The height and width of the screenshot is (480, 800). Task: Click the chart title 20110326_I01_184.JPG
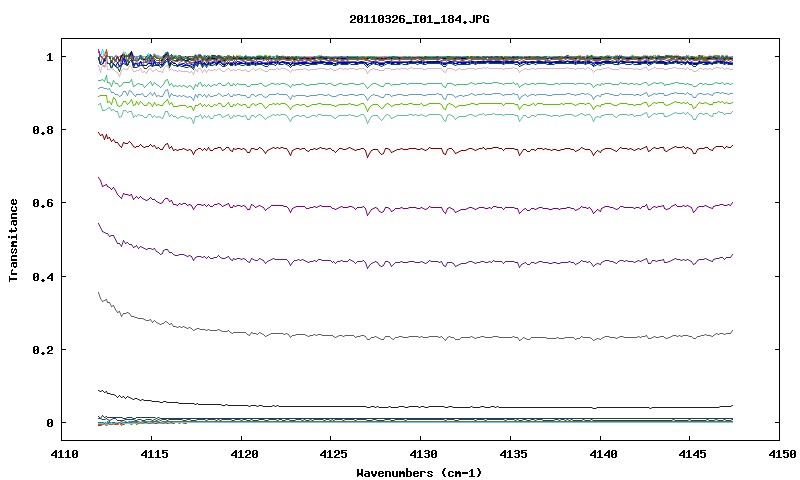click(x=419, y=19)
